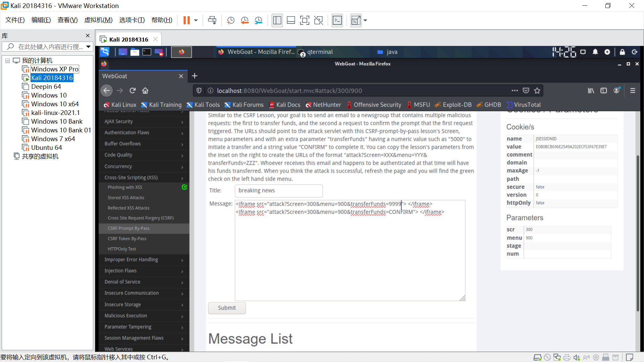The width and height of the screenshot is (644, 362).
Task: Click the bookmark star icon
Action: coord(537,90)
